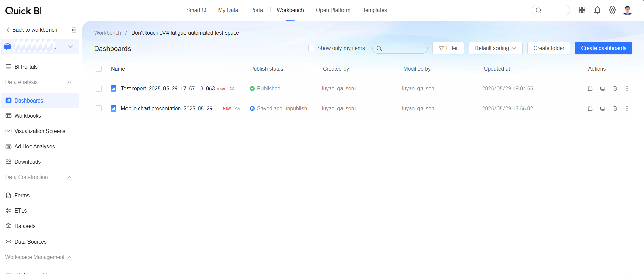
Task: Open BI Portals in the sidebar
Action: pyautogui.click(x=40, y=67)
